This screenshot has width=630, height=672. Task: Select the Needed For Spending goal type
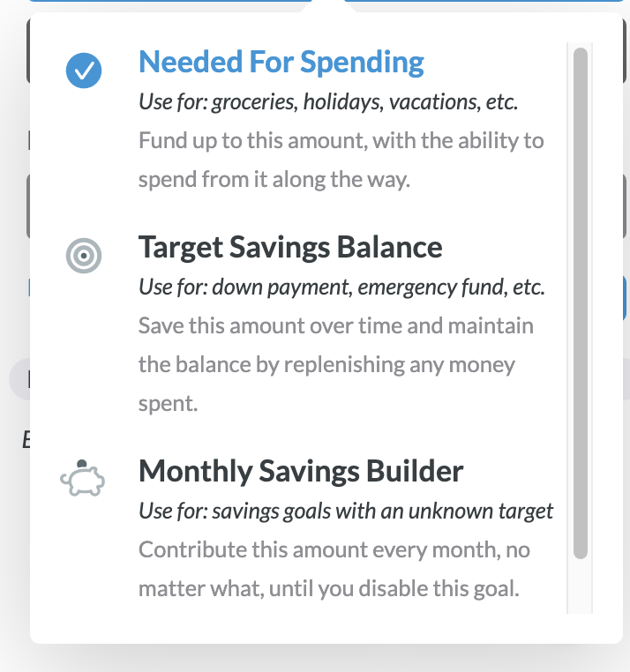click(281, 62)
